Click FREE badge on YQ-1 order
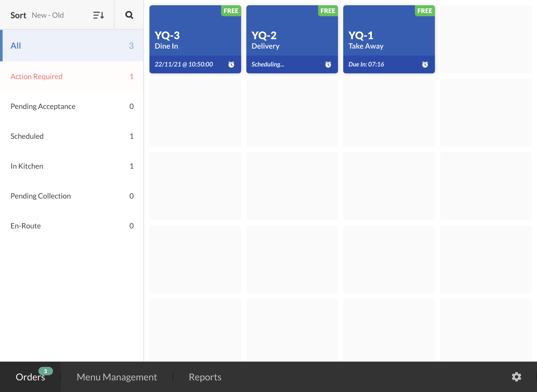The image size is (537, 392). coord(425,11)
